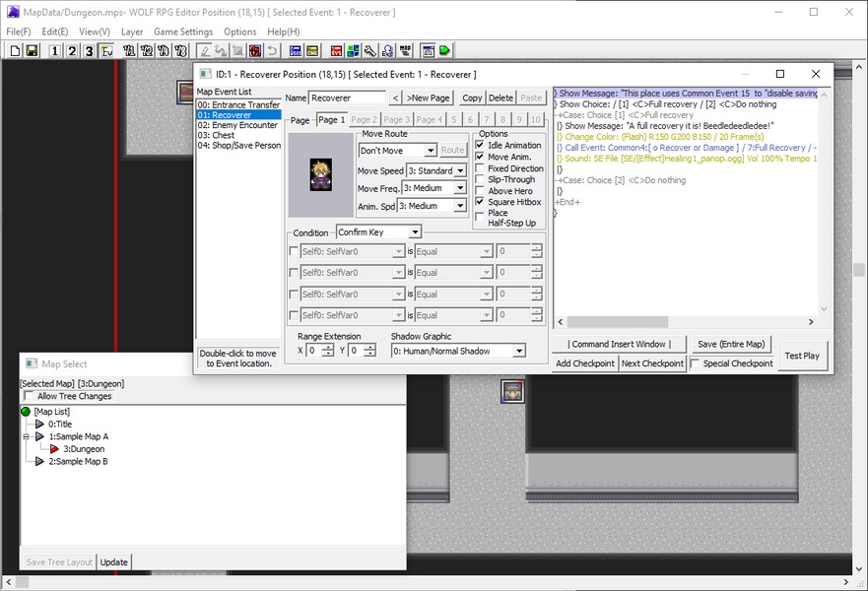Select Layer 3 toolbar button
The image size is (868, 591).
tap(89, 50)
